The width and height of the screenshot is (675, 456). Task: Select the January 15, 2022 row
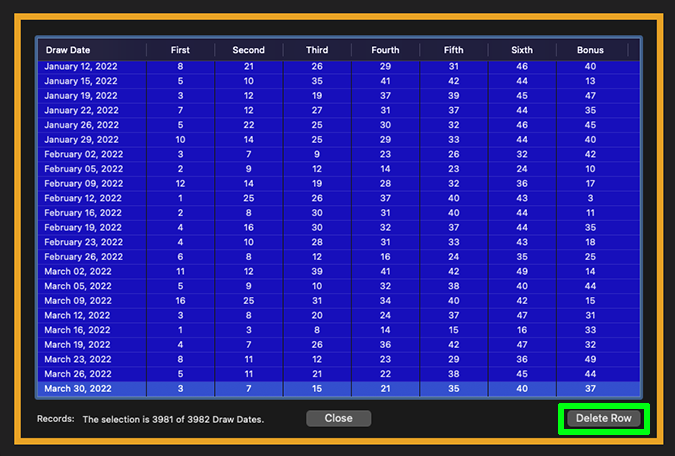339,81
